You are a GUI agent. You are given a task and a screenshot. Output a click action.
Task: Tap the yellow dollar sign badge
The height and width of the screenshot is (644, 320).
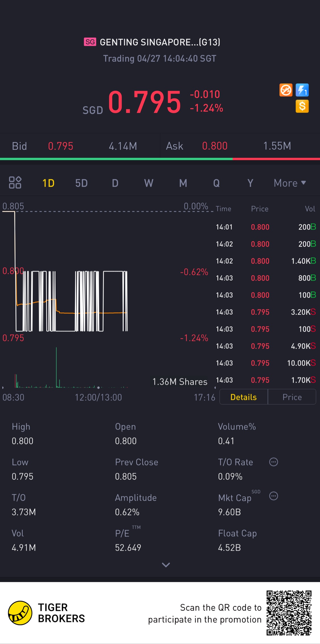(302, 106)
